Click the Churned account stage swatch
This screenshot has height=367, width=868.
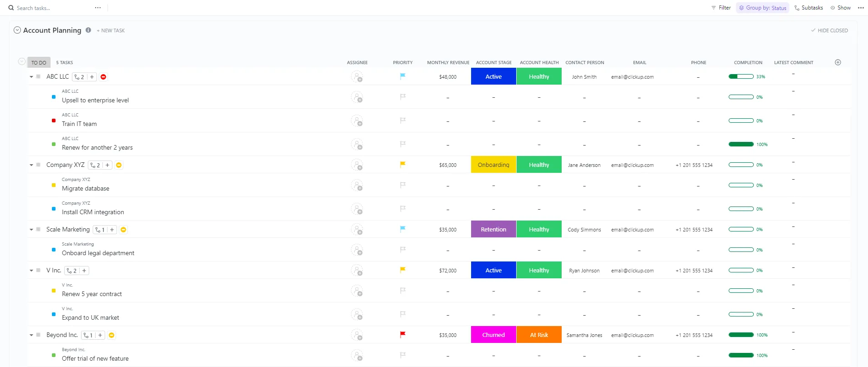[493, 335]
